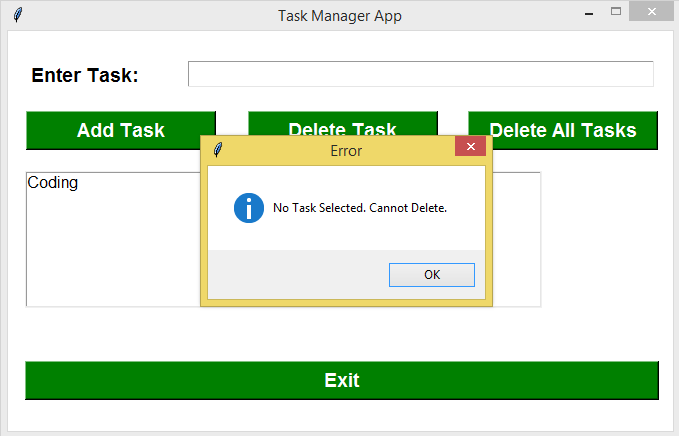This screenshot has width=679, height=436.
Task: Close the Task Manager App window
Action: click(652, 12)
